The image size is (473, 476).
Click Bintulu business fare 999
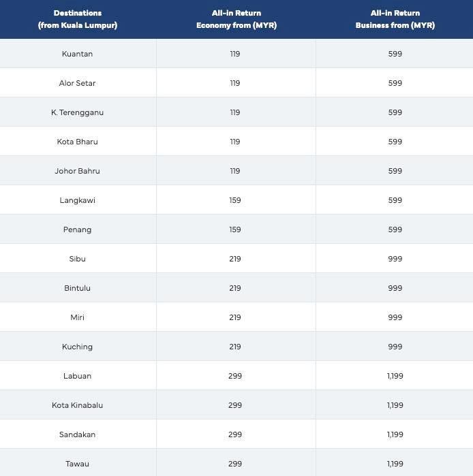395,288
